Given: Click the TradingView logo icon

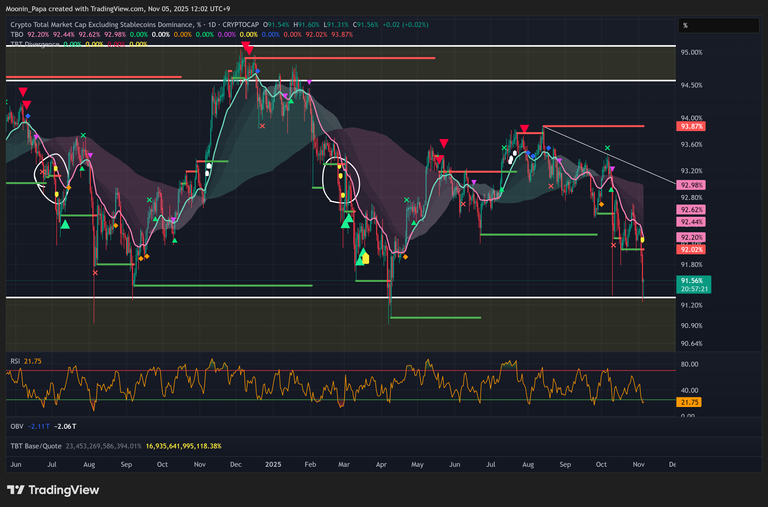Looking at the screenshot, I should (17, 490).
